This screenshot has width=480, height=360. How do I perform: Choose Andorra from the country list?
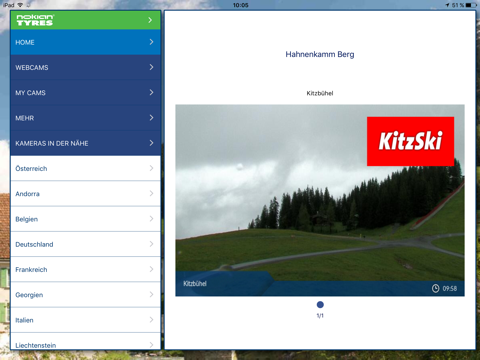(85, 194)
